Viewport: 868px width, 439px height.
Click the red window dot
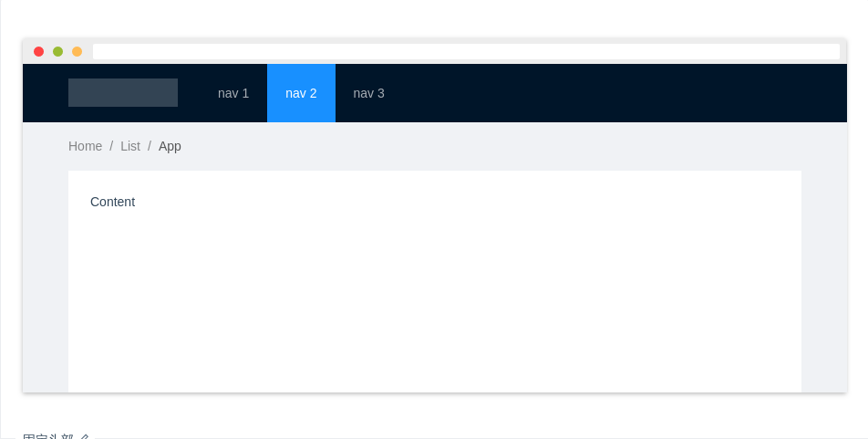click(x=38, y=51)
